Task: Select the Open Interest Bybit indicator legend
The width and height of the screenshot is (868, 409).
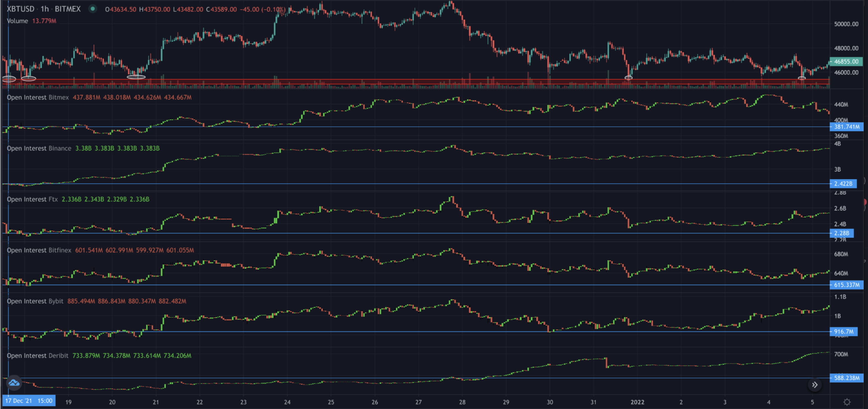Action: pos(35,301)
